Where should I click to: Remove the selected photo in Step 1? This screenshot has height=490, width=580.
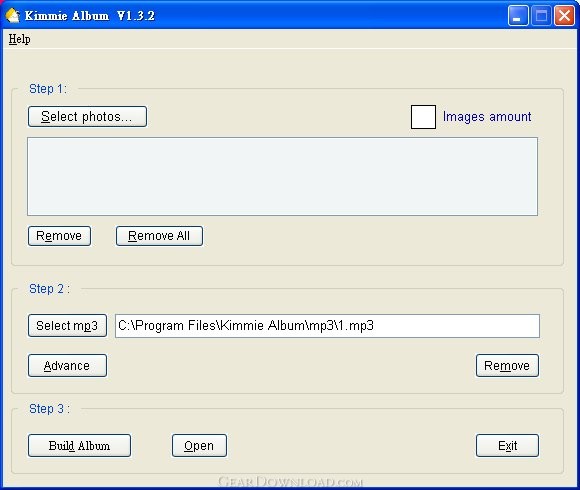coord(59,236)
